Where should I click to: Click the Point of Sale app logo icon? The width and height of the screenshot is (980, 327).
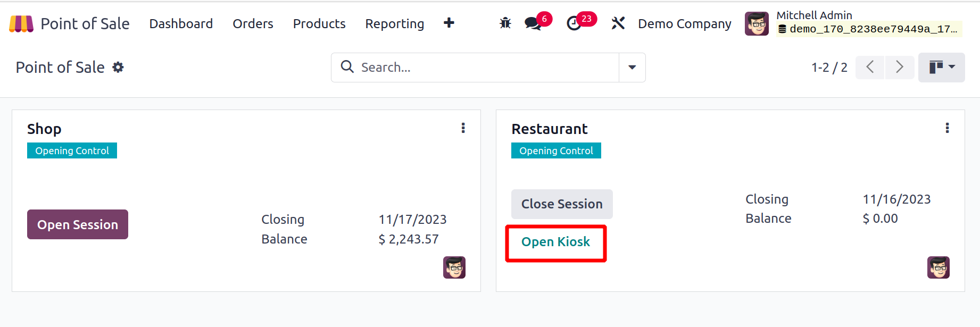point(21,24)
